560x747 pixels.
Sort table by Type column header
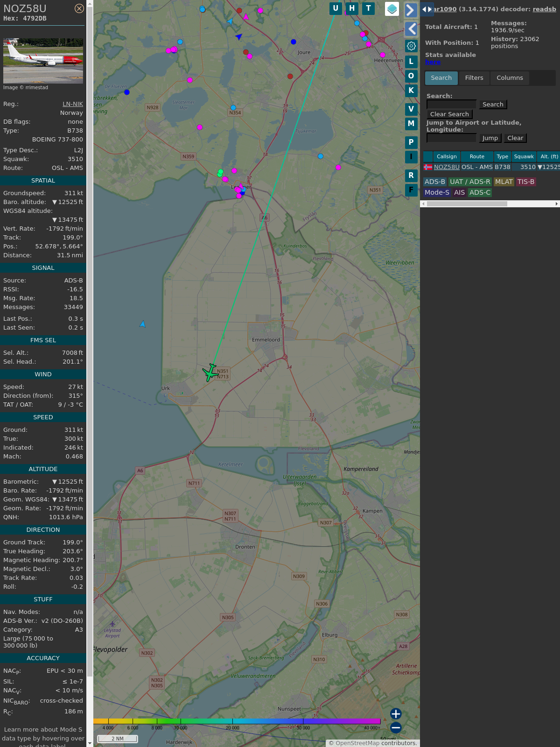502,157
